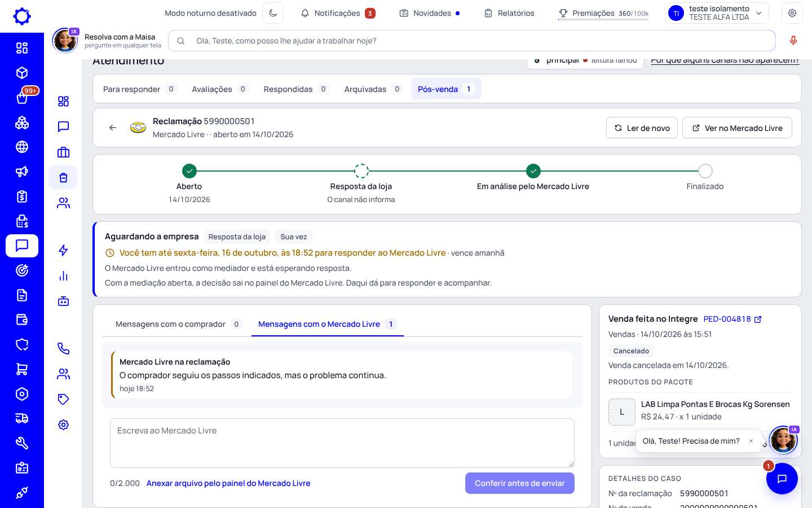812x508 pixels.
Task: Open the settings gear in top bar
Action: tap(792, 13)
